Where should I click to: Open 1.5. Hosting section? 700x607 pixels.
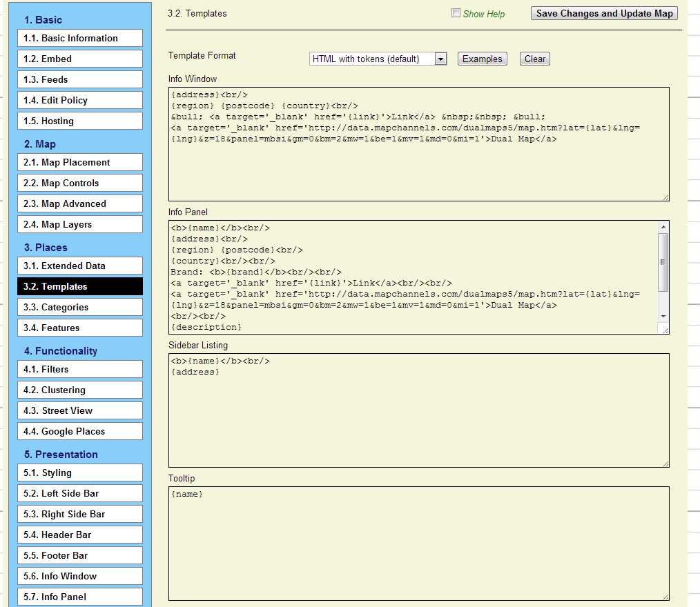[x=80, y=121]
